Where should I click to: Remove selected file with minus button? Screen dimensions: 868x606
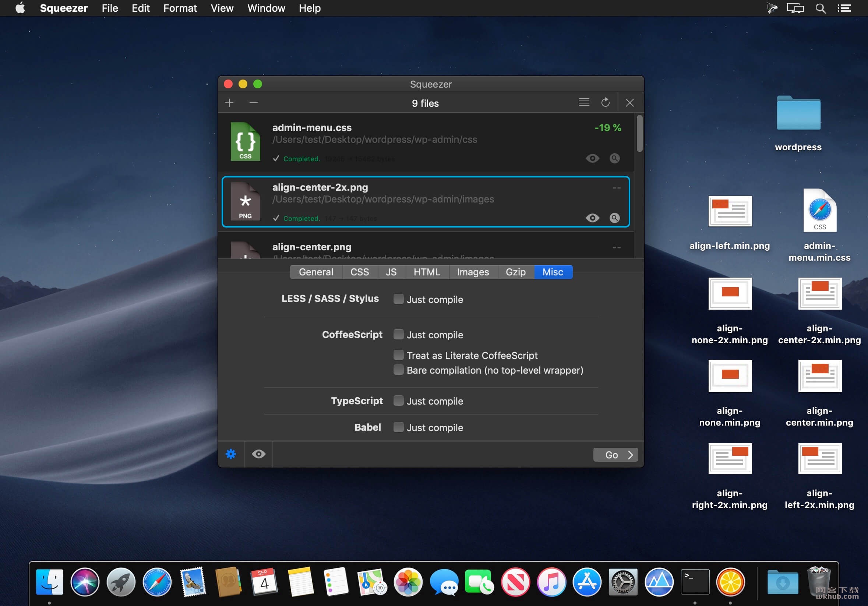253,103
